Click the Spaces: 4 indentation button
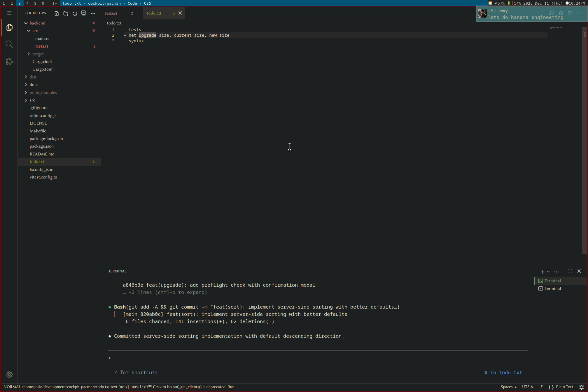The image size is (588, 392). pyautogui.click(x=508, y=387)
